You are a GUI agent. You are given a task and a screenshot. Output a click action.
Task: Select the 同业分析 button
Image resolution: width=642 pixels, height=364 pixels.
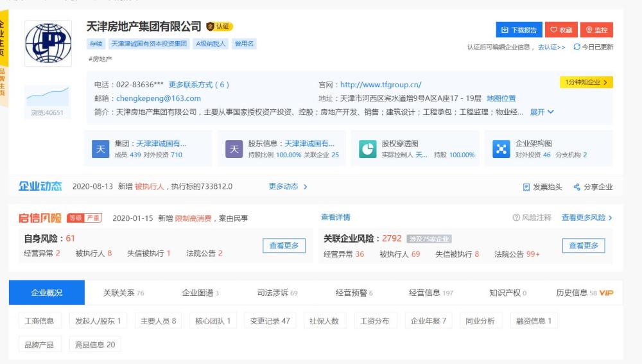[x=480, y=321]
